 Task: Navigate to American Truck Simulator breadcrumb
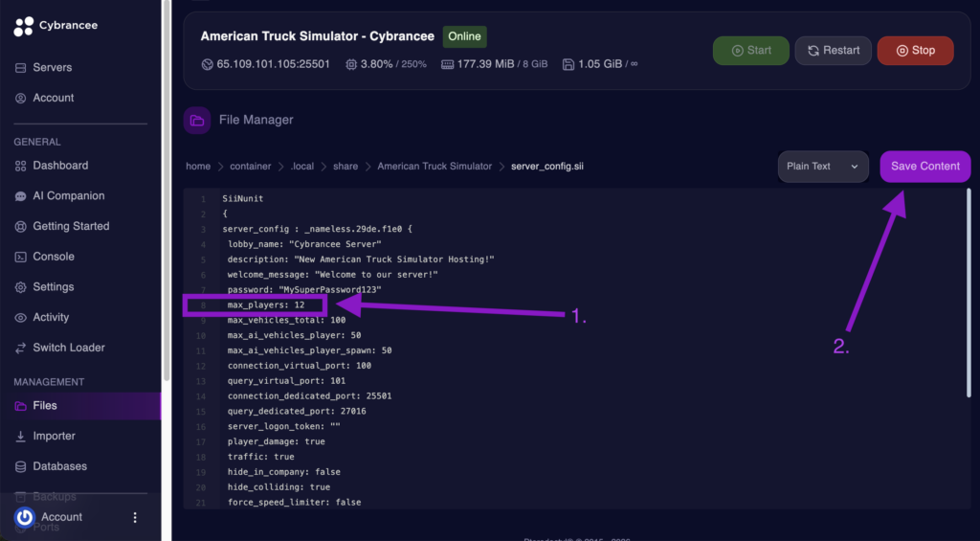[x=434, y=167]
